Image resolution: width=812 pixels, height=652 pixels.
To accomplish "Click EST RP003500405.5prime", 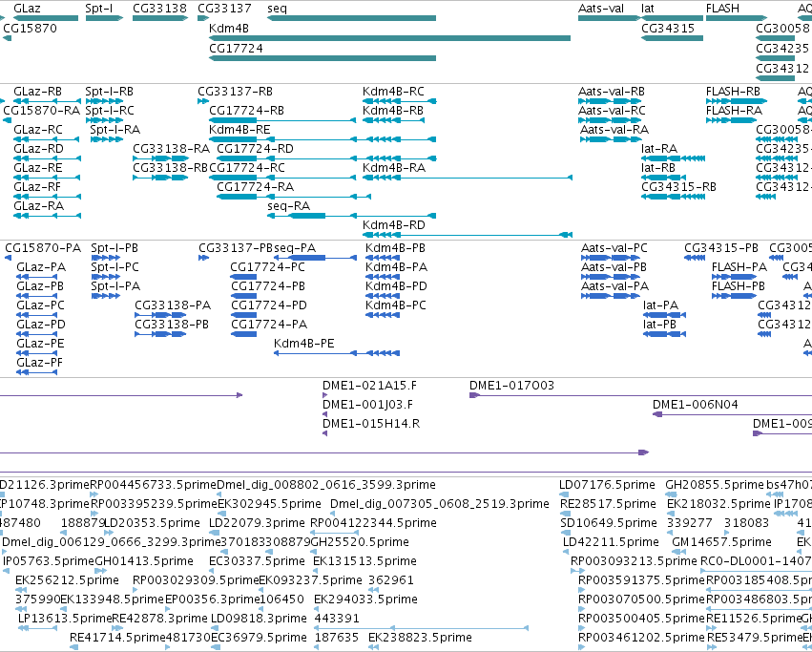I will (x=581, y=628).
